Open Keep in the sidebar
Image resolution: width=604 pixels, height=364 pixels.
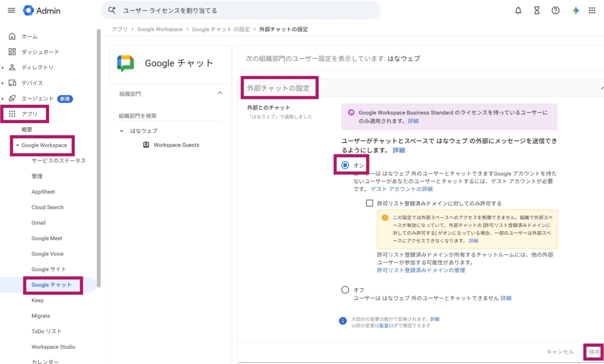(37, 301)
